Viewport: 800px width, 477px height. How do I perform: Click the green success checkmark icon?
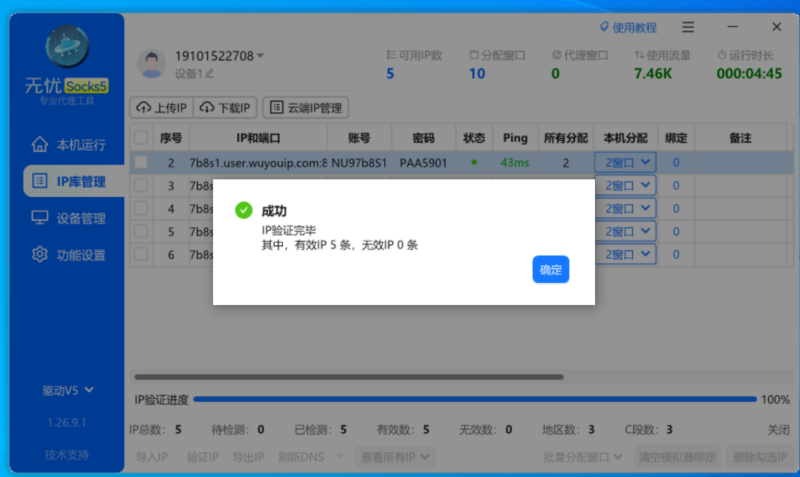[x=244, y=210]
